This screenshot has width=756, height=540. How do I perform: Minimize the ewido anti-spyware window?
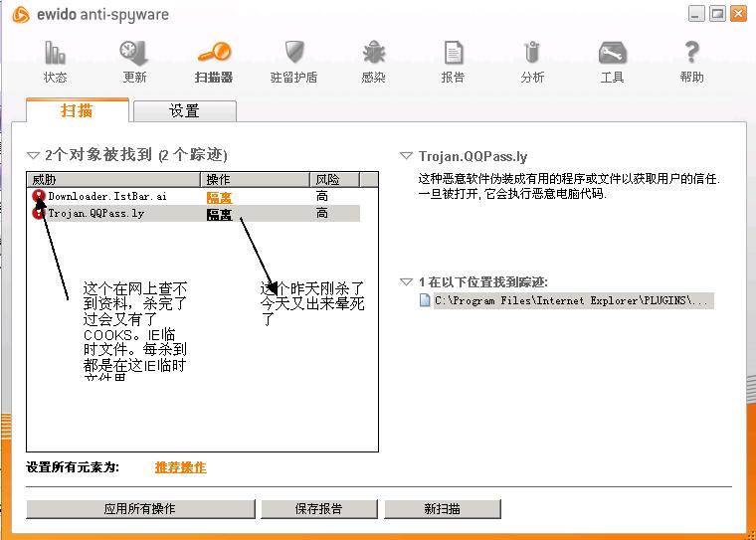click(696, 14)
